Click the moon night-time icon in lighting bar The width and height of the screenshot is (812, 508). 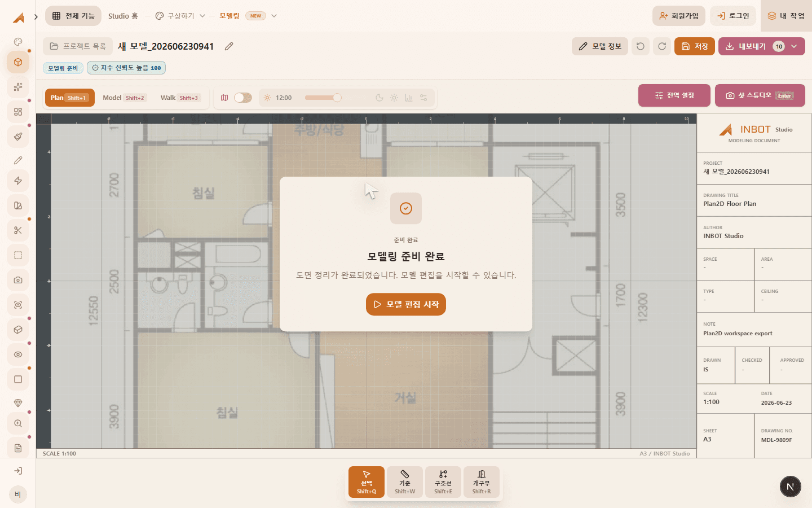pyautogui.click(x=379, y=98)
